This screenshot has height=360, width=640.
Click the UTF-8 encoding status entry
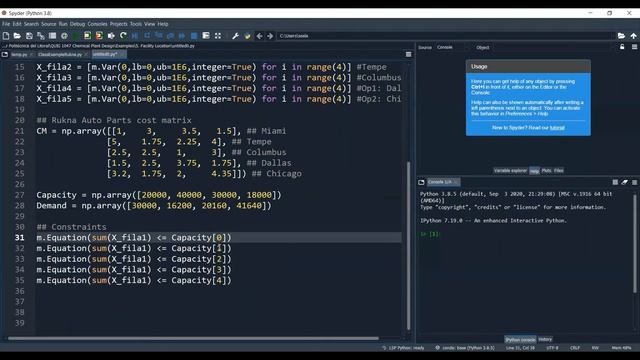(552, 348)
